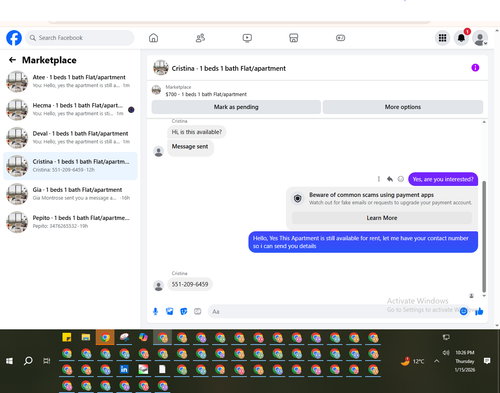500x393 pixels.
Task: Click the Facebook logo
Action: click(14, 38)
